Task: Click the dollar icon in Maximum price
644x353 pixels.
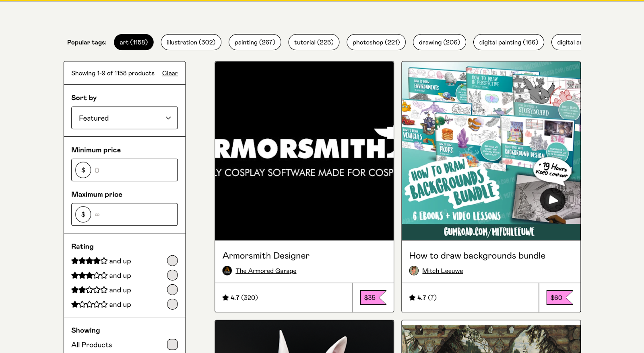Action: 83,214
